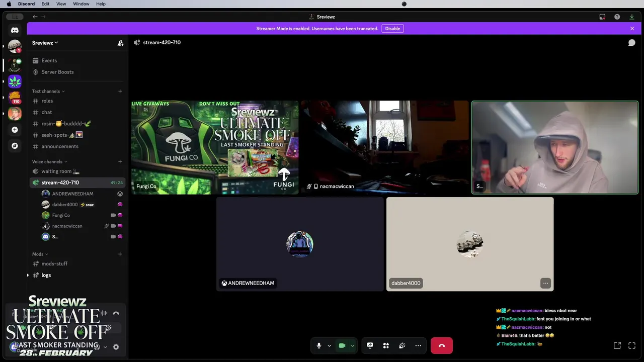Open the Apple menu
Image resolution: width=644 pixels, height=362 pixels.
tap(9, 4)
